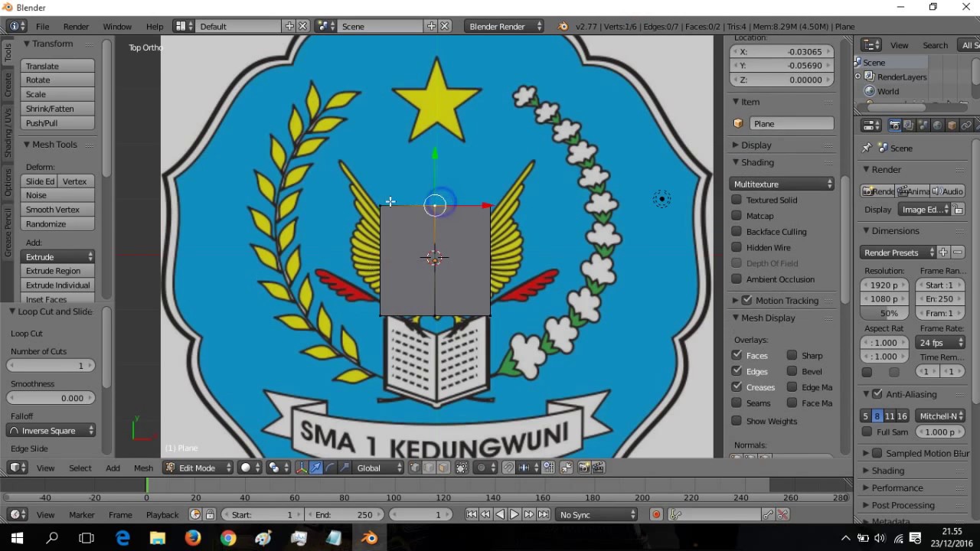Open the pivot point selector
The width and height of the screenshot is (980, 551).
pos(279,468)
